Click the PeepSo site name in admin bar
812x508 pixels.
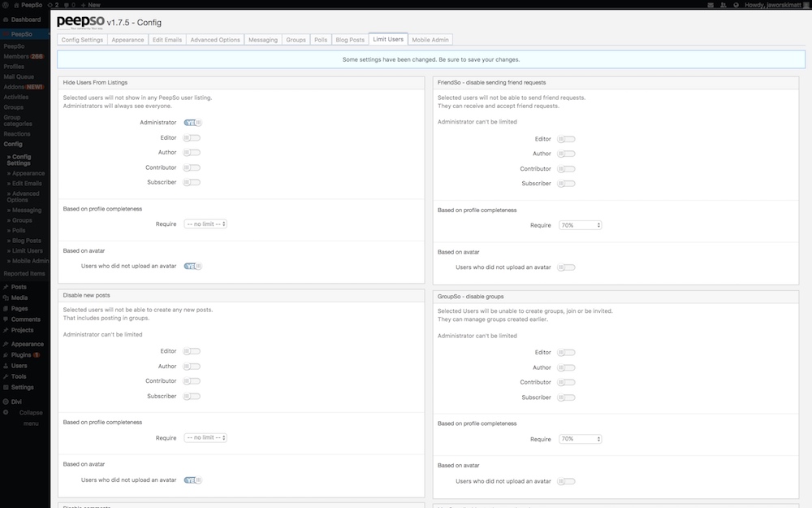28,5
